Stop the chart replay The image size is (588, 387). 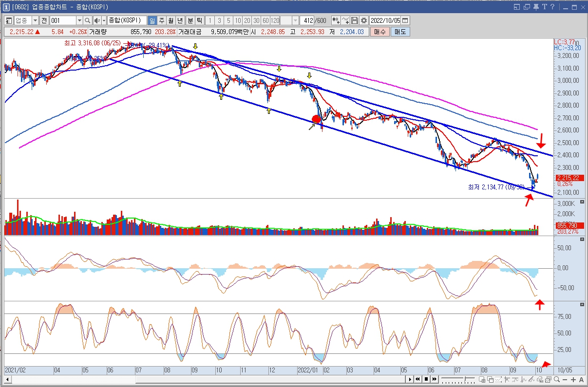point(426,379)
